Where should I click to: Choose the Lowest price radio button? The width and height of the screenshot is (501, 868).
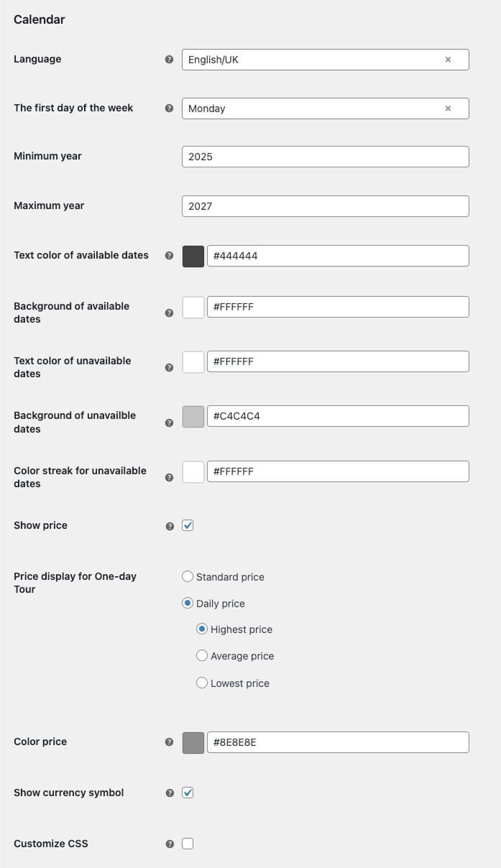pos(202,683)
